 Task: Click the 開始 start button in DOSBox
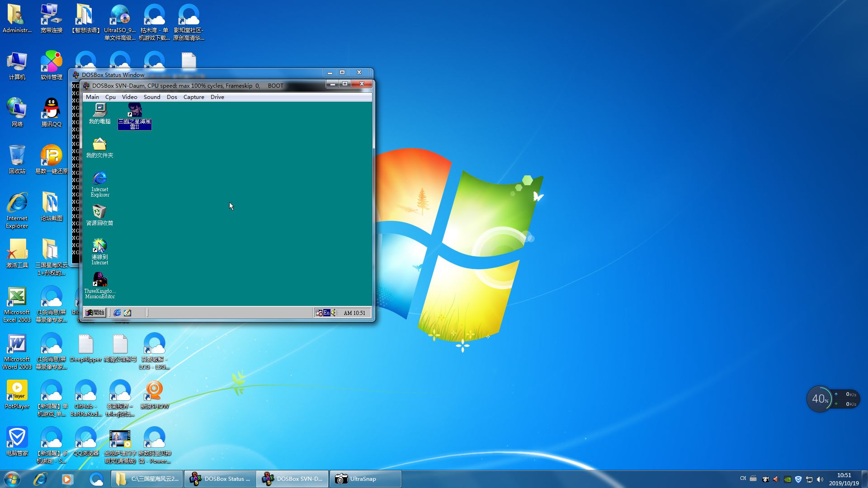point(95,313)
